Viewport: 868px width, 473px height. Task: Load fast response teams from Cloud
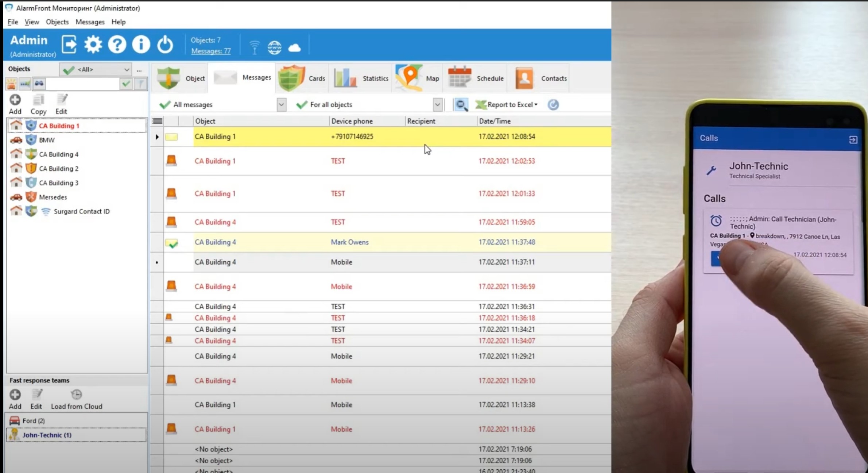pos(77,399)
